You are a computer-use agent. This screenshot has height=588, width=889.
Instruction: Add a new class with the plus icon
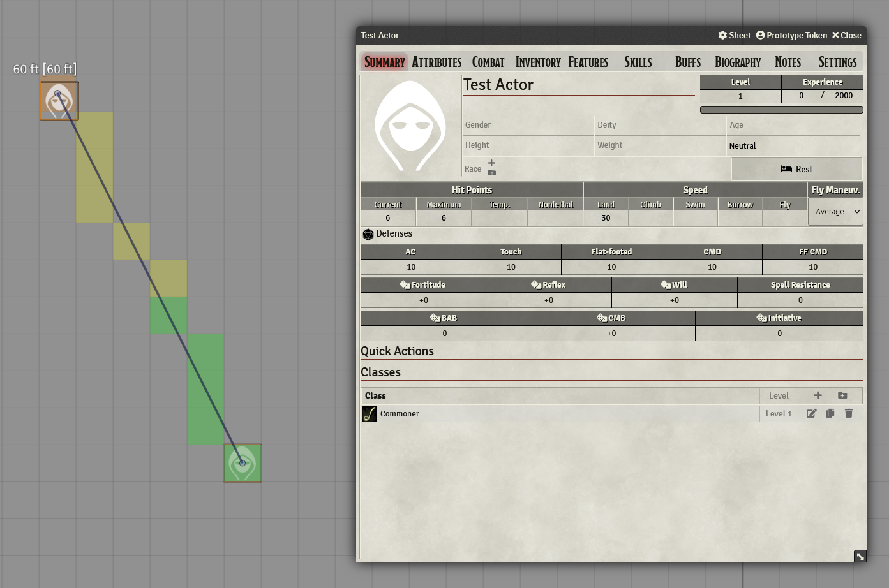[x=817, y=395]
